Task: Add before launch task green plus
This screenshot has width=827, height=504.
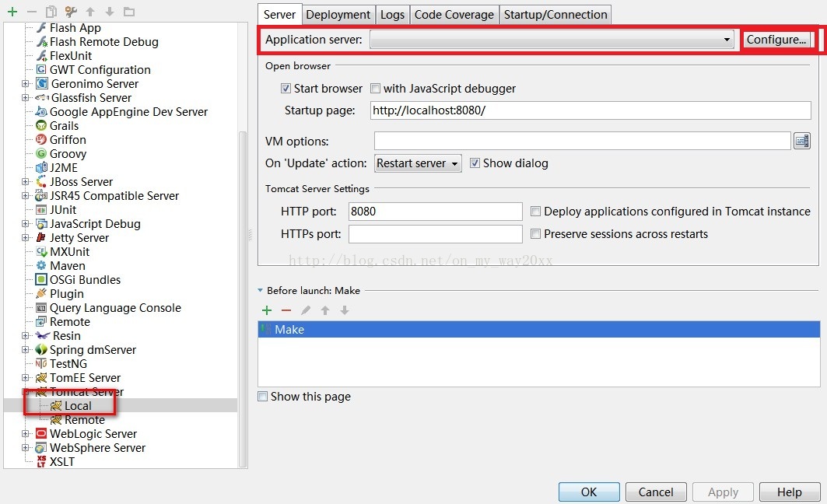Action: (x=267, y=310)
